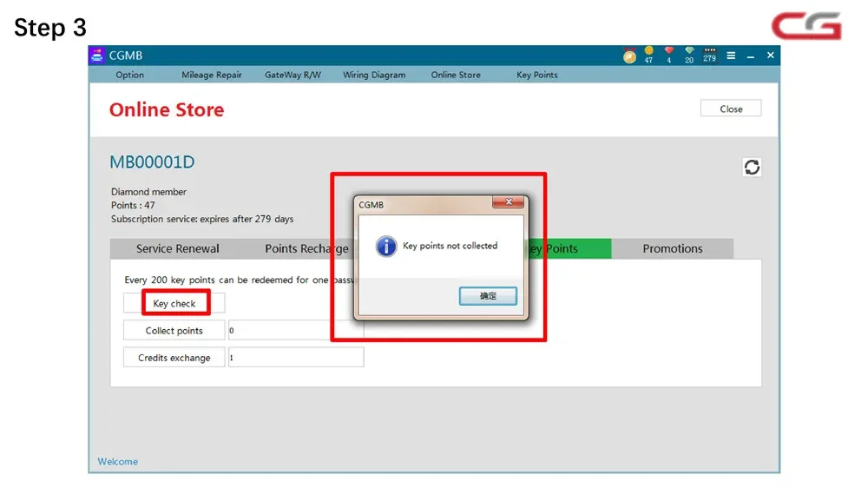Click the calendar days icon showing 279
This screenshot has height=488, width=868.
pyautogui.click(x=710, y=55)
